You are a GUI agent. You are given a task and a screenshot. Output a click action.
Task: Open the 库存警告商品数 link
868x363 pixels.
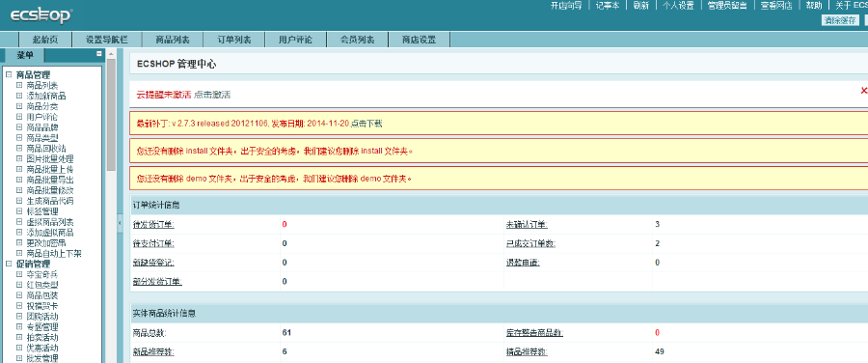[534, 333]
